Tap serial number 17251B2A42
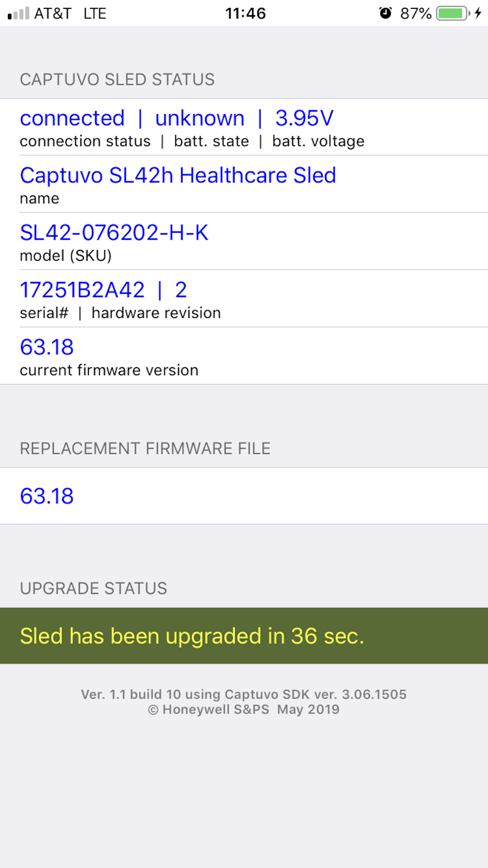The height and width of the screenshot is (868, 488). pos(82,290)
